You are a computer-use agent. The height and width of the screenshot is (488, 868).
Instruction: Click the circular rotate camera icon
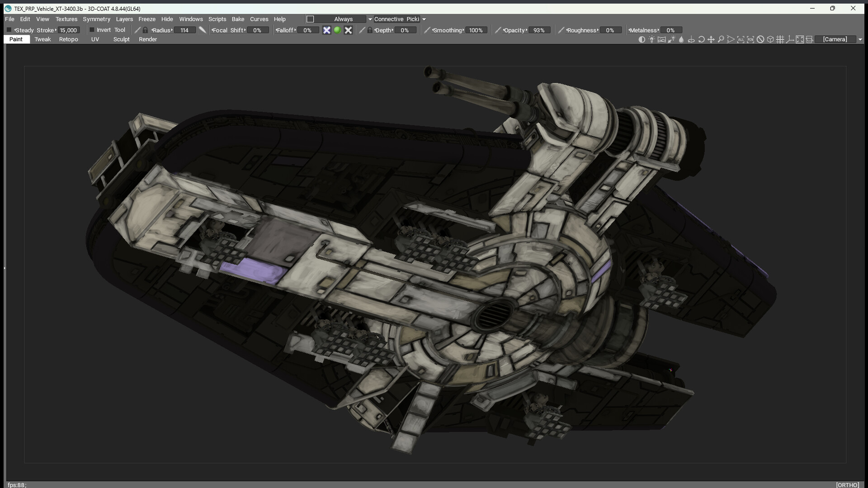pyautogui.click(x=701, y=39)
